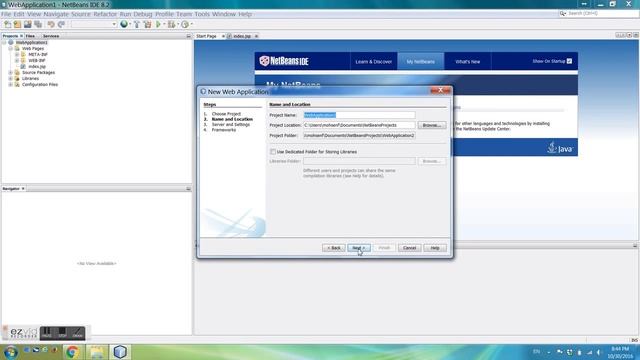The image size is (640, 360).
Task: Click the ezvid Stop recording button
Action: (x=62, y=333)
